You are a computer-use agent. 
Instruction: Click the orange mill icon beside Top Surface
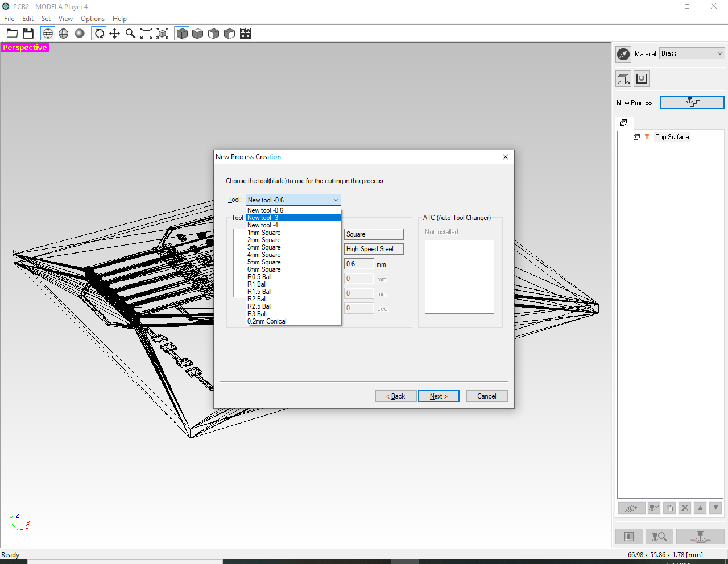tap(647, 137)
